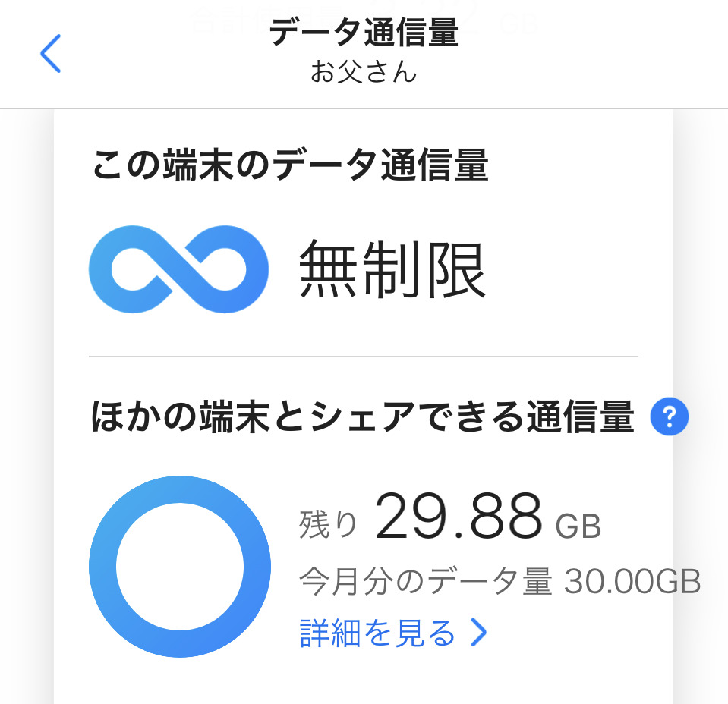Click the GB unit beside 29.88
Image resolution: width=728 pixels, height=704 pixels.
click(x=578, y=526)
